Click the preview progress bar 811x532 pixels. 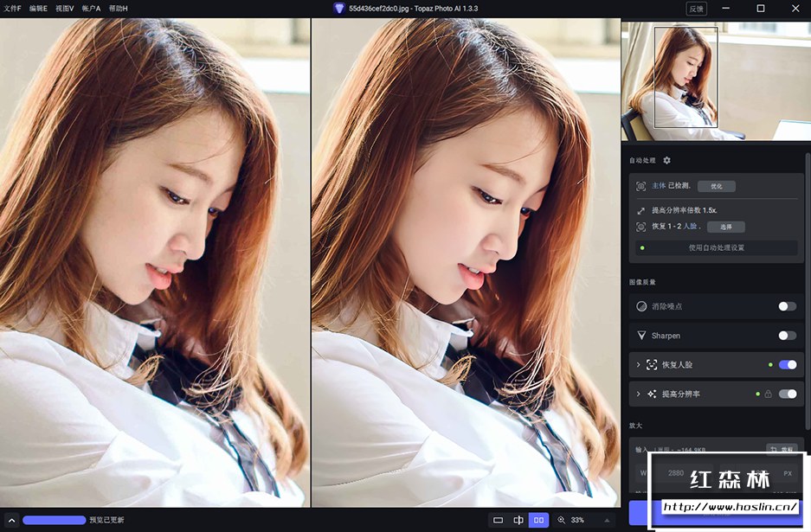(x=55, y=520)
